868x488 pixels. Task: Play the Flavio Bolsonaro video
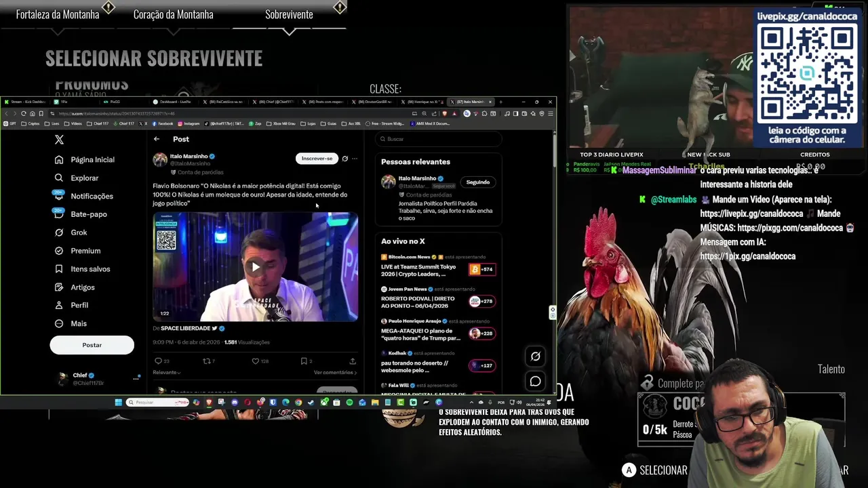click(x=255, y=267)
